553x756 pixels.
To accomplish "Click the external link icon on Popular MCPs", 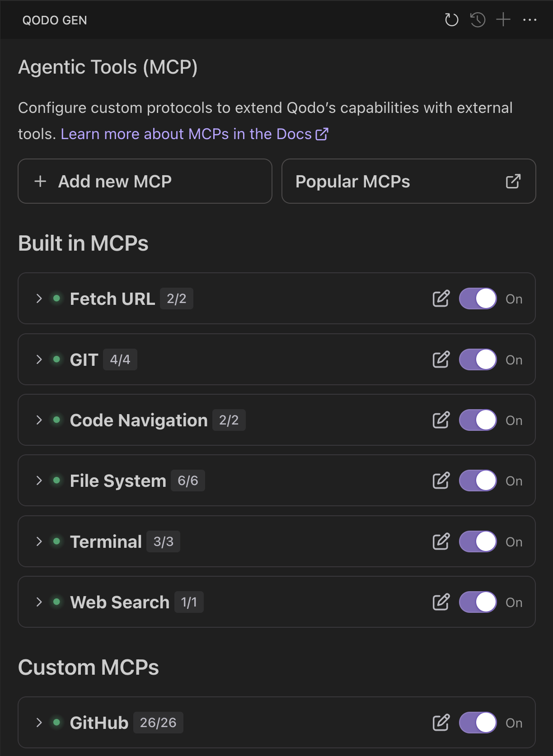I will point(513,181).
